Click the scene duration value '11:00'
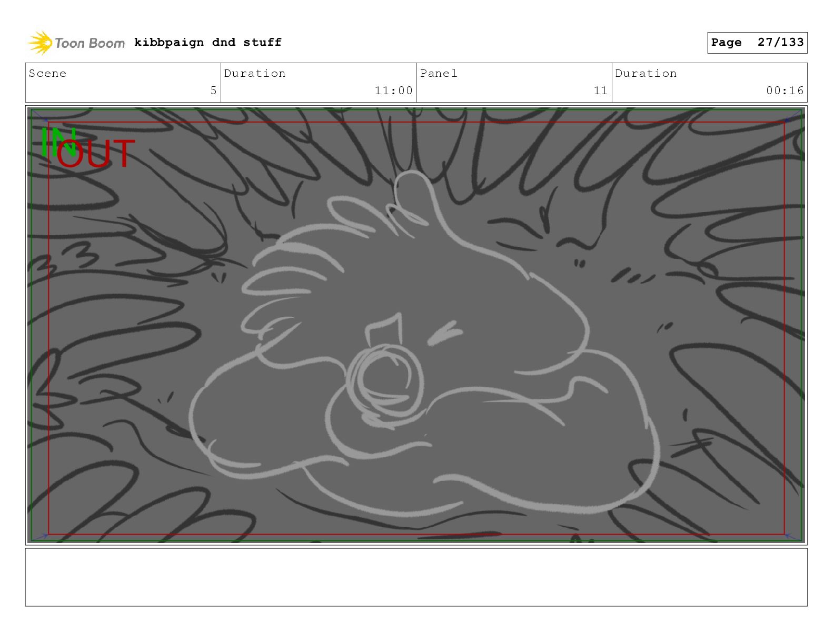Screen dimensions: 834x644 [393, 90]
